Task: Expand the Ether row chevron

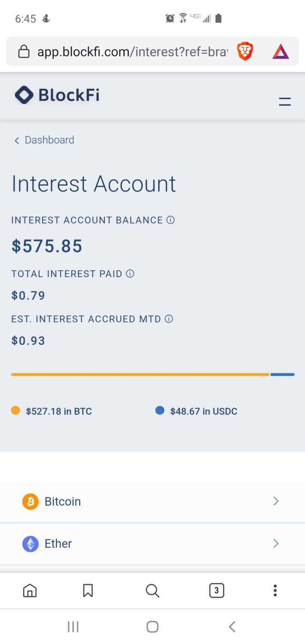Action: point(276,543)
